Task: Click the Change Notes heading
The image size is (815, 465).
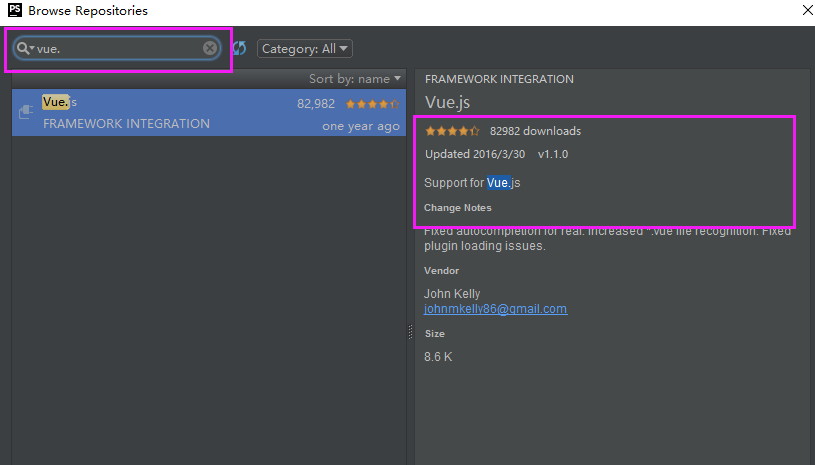Action: click(457, 208)
